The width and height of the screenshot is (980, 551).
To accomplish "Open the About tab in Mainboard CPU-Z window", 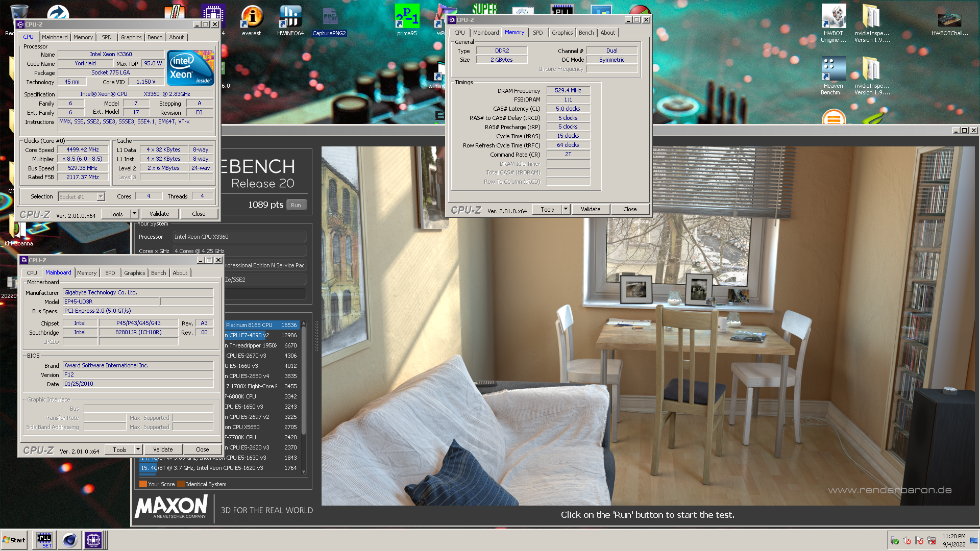I will [x=180, y=273].
